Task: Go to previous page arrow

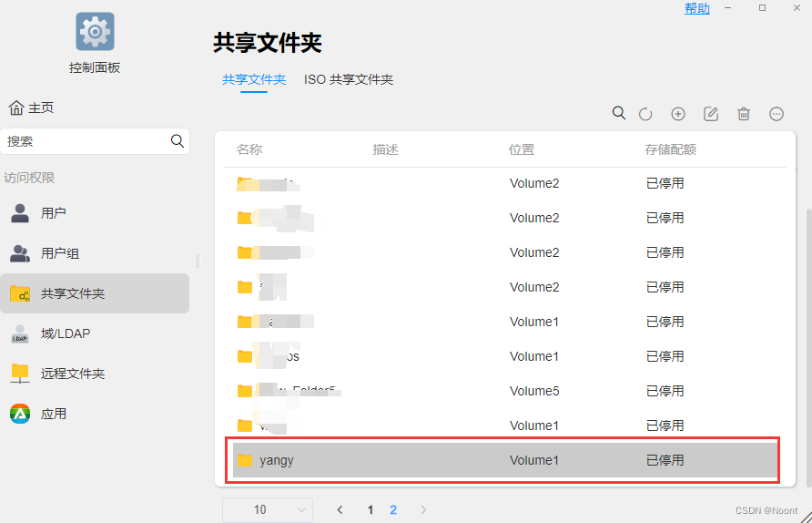Action: 340,510
